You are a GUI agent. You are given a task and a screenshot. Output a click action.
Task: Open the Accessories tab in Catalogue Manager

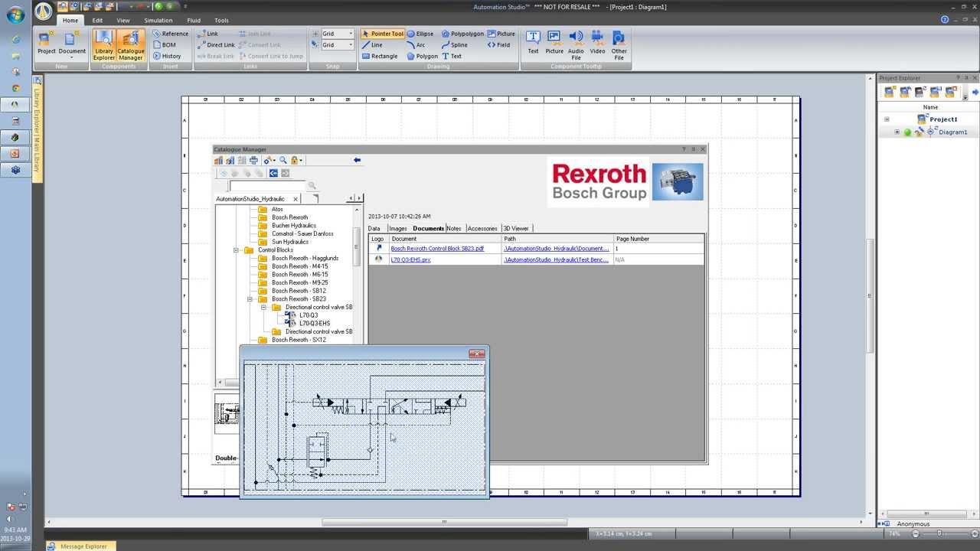pyautogui.click(x=482, y=228)
